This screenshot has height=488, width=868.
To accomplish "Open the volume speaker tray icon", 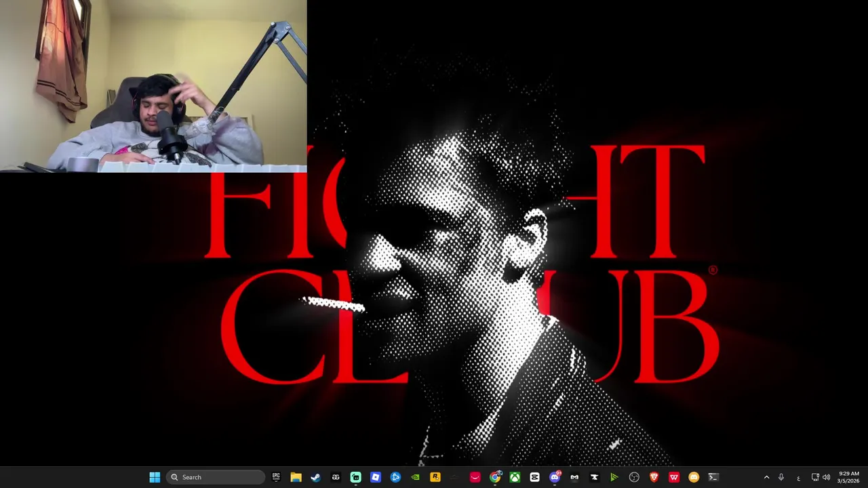I will pyautogui.click(x=826, y=477).
